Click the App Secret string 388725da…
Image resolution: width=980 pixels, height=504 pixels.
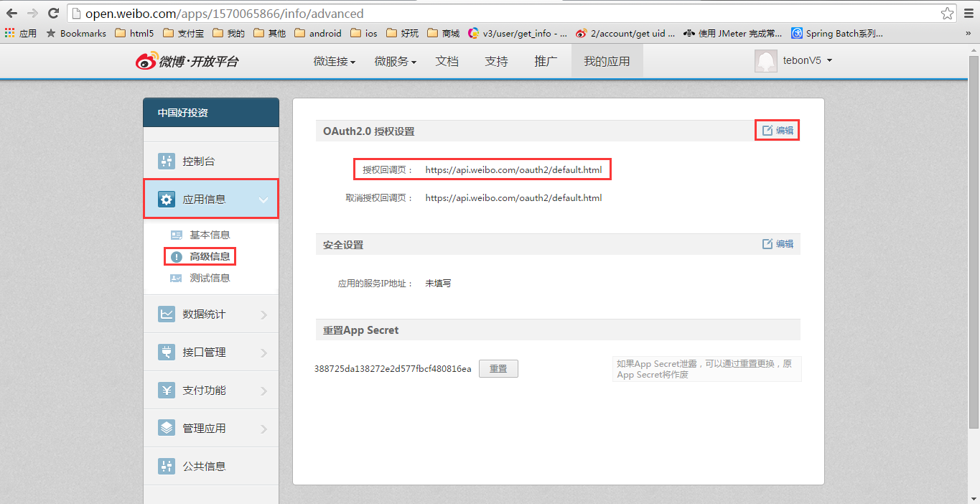(x=393, y=368)
